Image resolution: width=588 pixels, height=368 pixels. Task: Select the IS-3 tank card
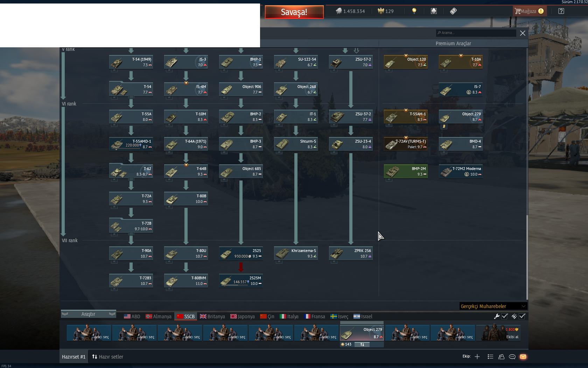click(x=186, y=62)
